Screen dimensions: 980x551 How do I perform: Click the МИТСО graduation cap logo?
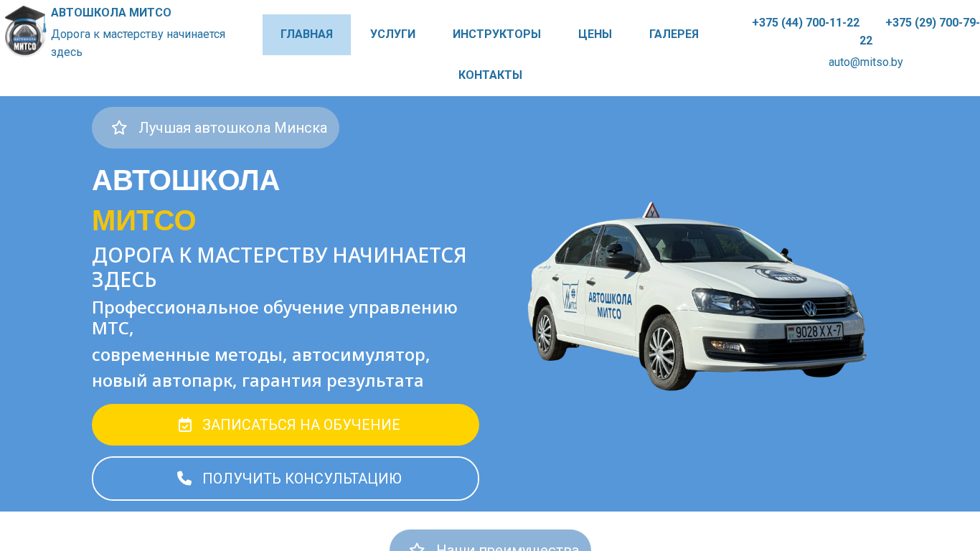25,31
